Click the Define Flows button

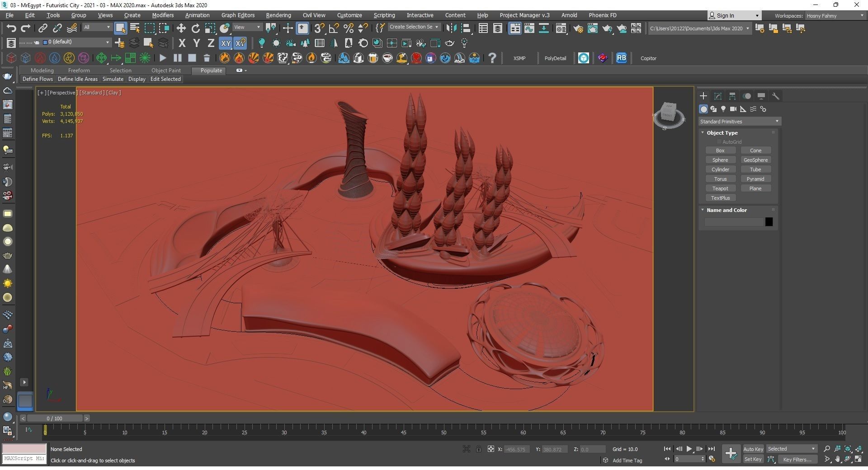coord(38,79)
